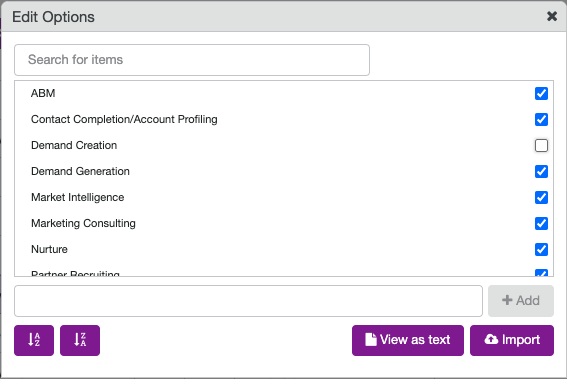Click View as text button
Screen dimensions: 567x379
[408, 340]
